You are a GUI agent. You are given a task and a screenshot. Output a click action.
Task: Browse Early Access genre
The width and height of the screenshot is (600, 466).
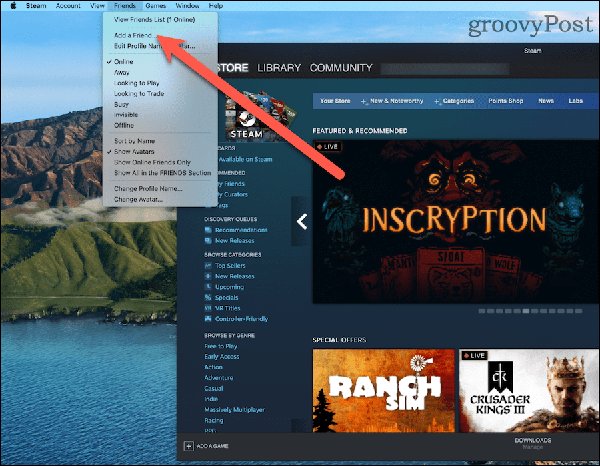[x=222, y=357]
